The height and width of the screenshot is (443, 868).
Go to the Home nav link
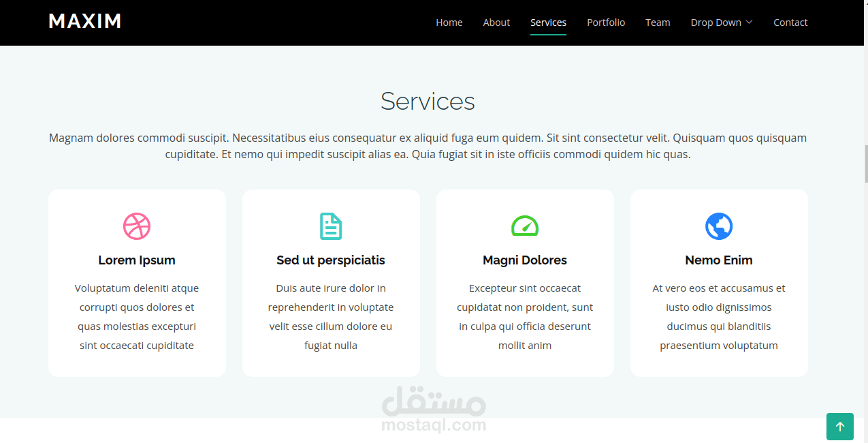[x=449, y=22]
